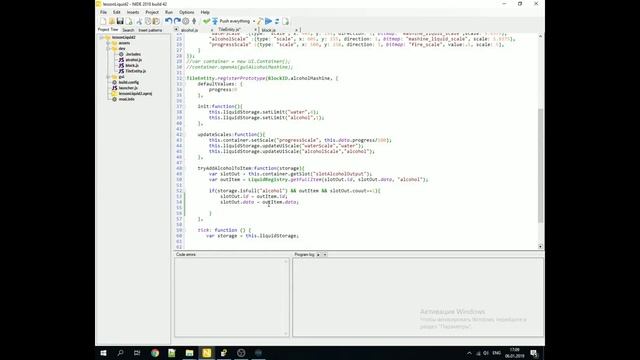Open the Run menu
This screenshot has height=360, width=640.
pos(169,12)
